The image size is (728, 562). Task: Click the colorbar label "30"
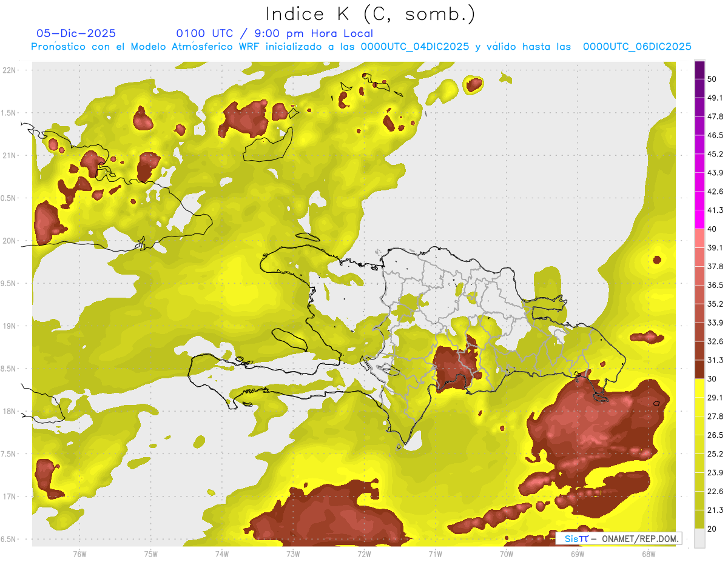tap(712, 379)
